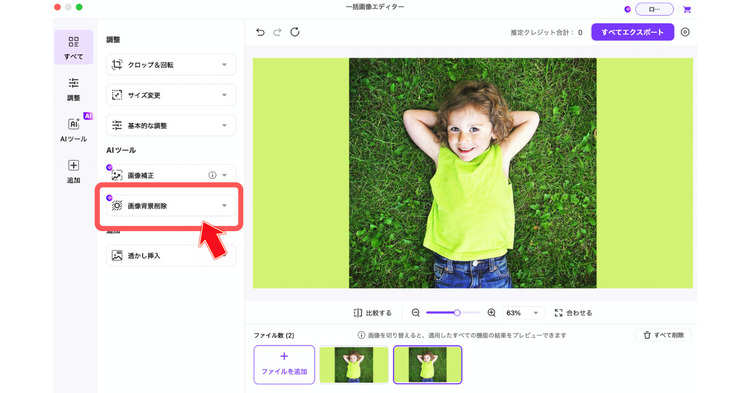Image resolution: width=750 pixels, height=393 pixels.
Task: Click the 画像背景削除 icon
Action: click(117, 206)
